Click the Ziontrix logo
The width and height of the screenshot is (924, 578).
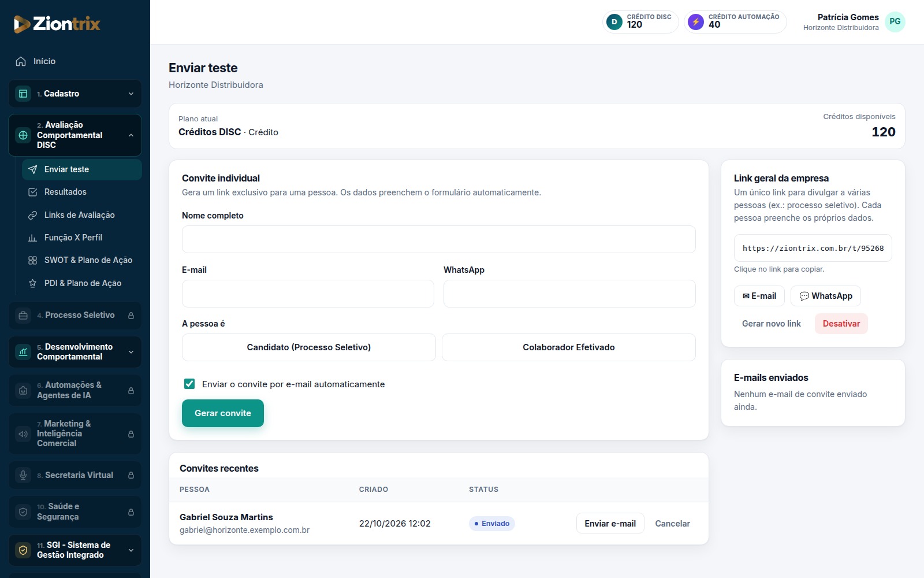coord(57,24)
